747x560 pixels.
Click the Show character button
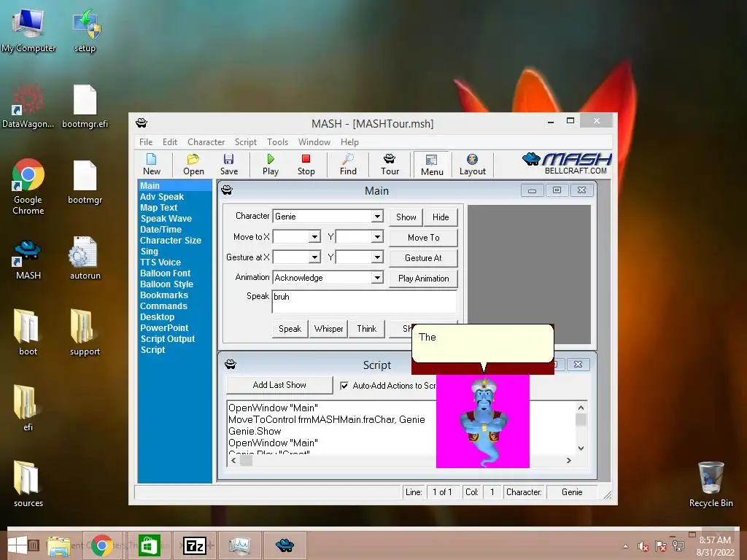point(406,217)
